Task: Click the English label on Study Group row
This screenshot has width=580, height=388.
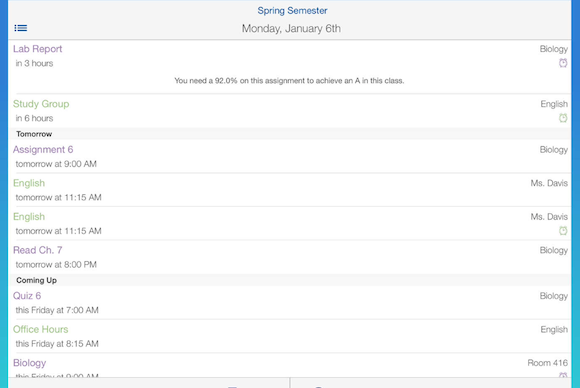Action: click(x=554, y=104)
